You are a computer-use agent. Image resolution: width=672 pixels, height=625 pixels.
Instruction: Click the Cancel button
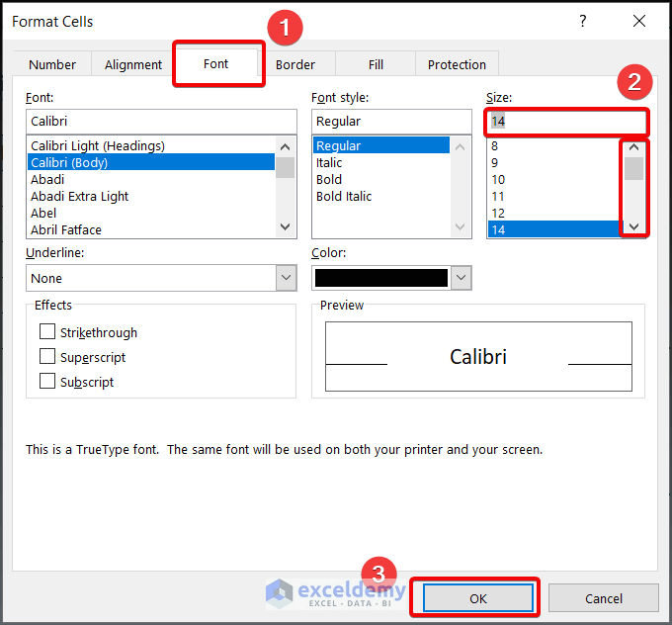tap(604, 597)
